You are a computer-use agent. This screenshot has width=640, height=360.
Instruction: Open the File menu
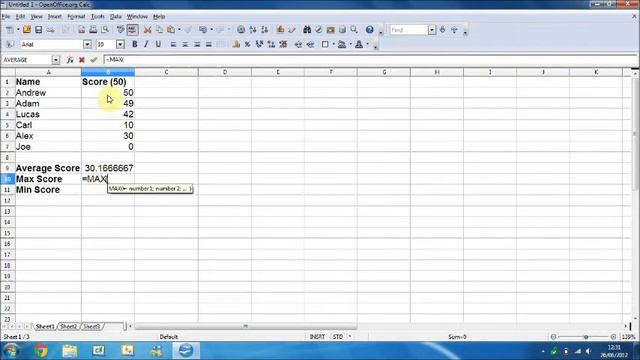[6, 17]
